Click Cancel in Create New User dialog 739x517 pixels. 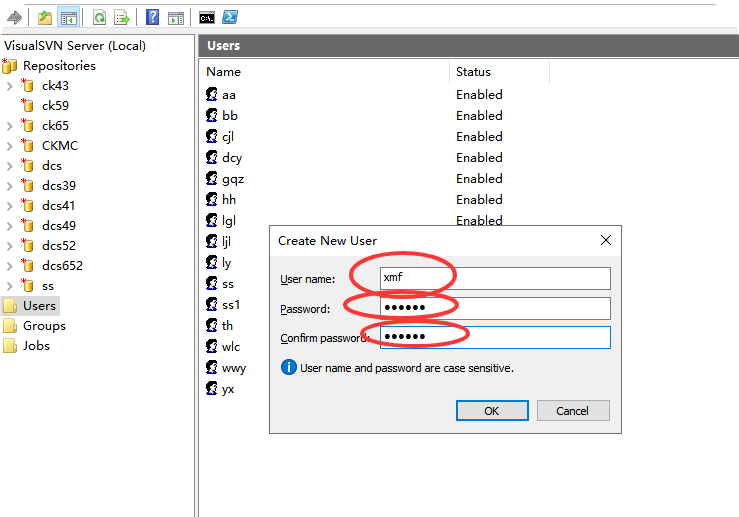[x=573, y=410]
